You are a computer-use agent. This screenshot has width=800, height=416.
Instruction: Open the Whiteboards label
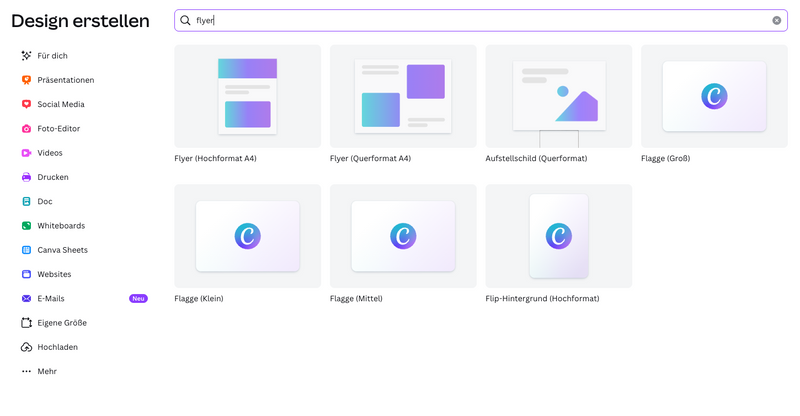coord(61,226)
